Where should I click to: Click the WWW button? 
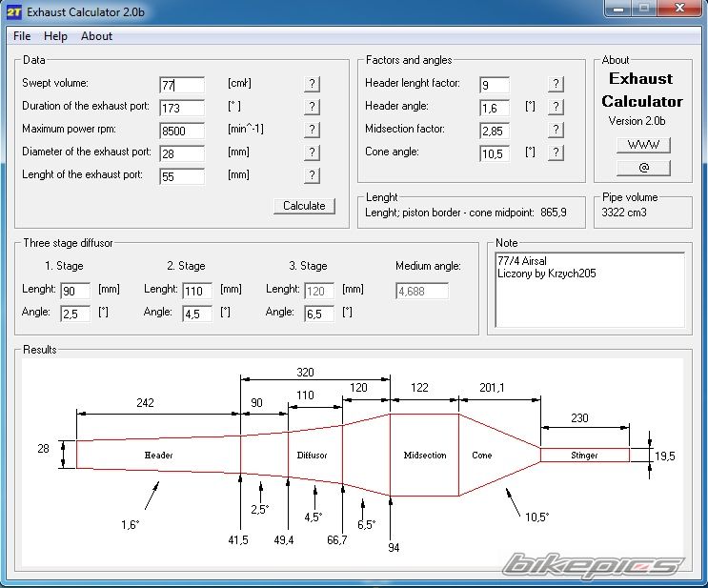[643, 145]
